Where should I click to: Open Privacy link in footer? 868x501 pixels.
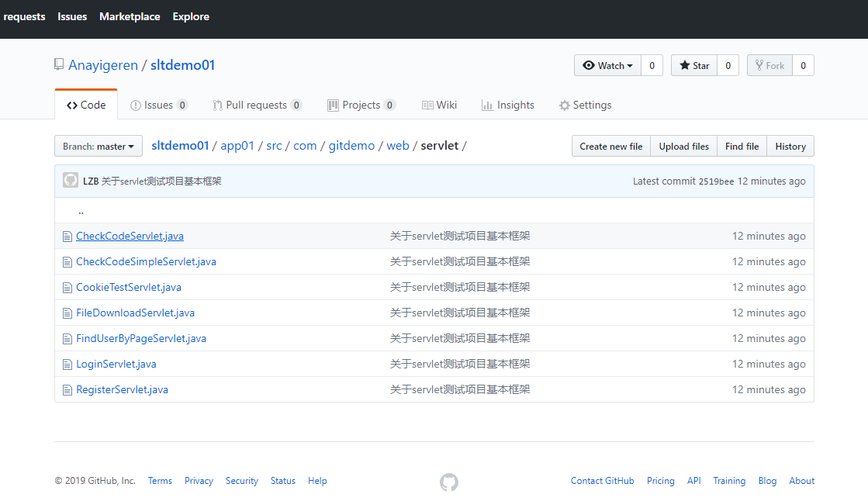click(x=199, y=481)
